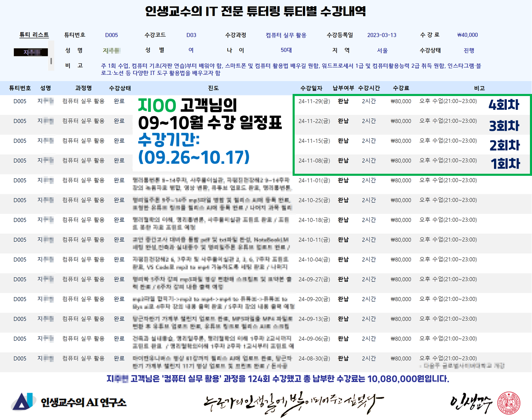Click 완납 in the 24-10-18 row
The width and height of the screenshot is (532, 420).
[343, 220]
